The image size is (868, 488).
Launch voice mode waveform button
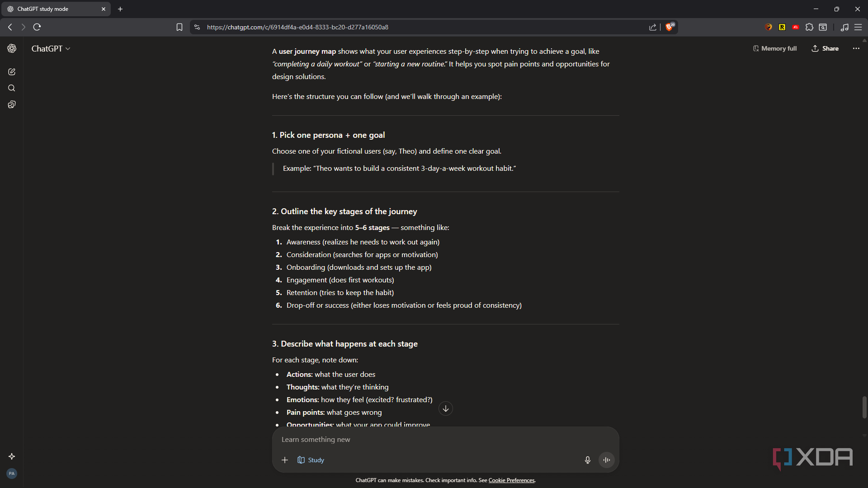606,460
